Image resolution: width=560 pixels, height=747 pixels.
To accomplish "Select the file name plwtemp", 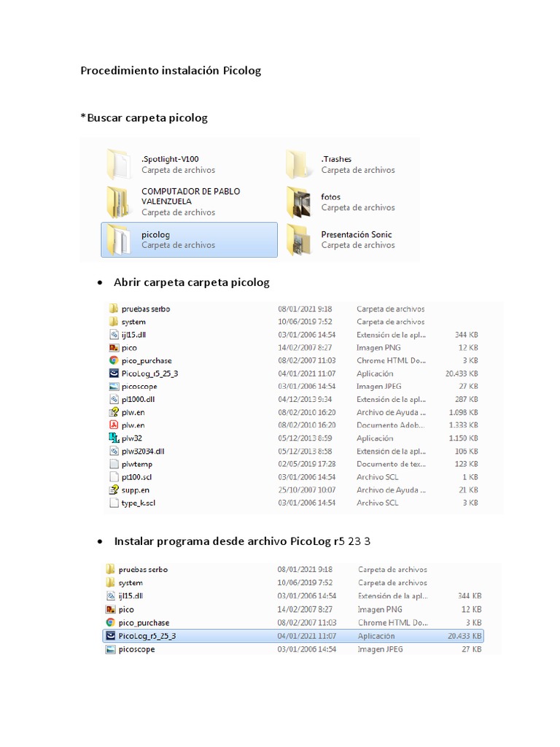I will tap(137, 465).
